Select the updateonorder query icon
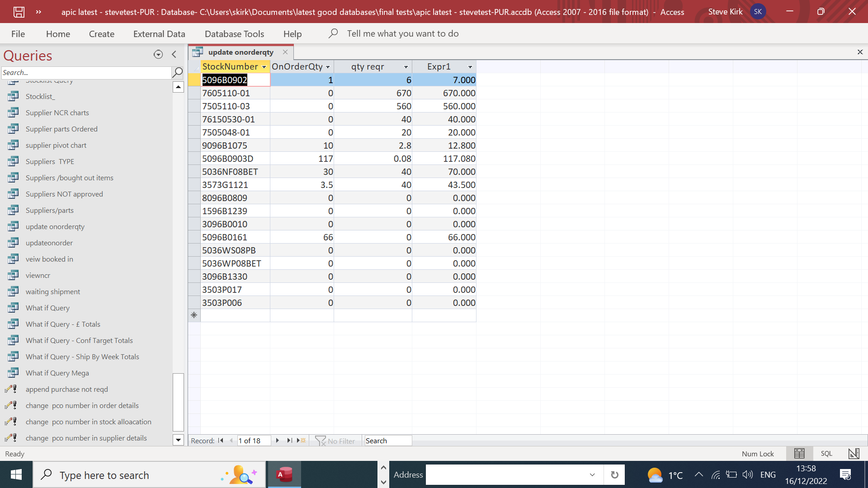 click(x=13, y=243)
